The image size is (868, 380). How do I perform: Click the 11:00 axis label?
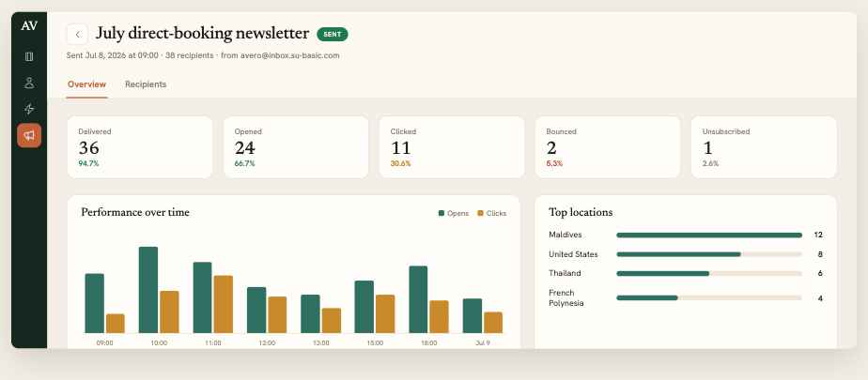pos(212,343)
